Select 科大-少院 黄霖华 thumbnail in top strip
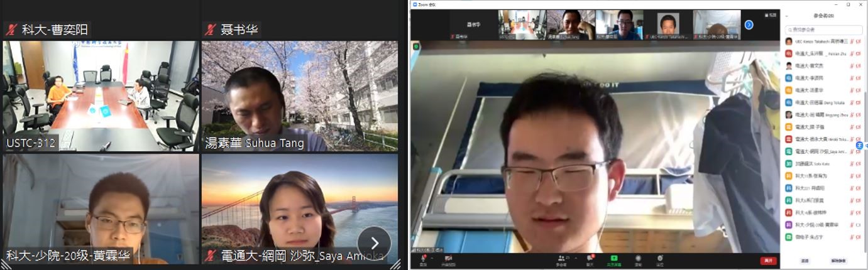This screenshot has height=270, width=868. pos(717,25)
